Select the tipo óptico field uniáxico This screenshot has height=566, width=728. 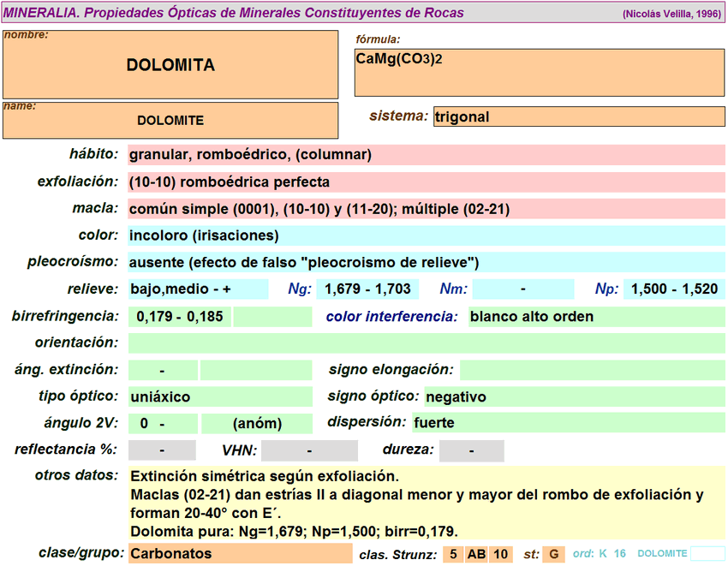220,397
